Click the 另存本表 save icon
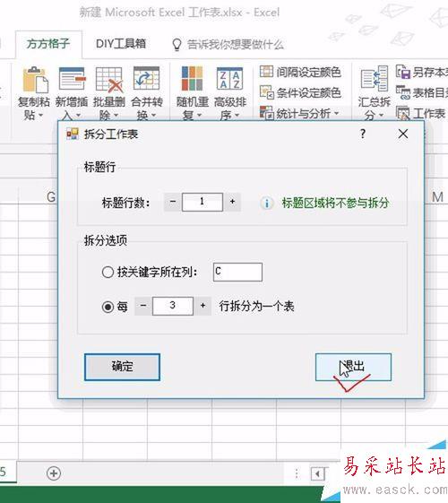This screenshot has width=448, height=503. tap(403, 72)
